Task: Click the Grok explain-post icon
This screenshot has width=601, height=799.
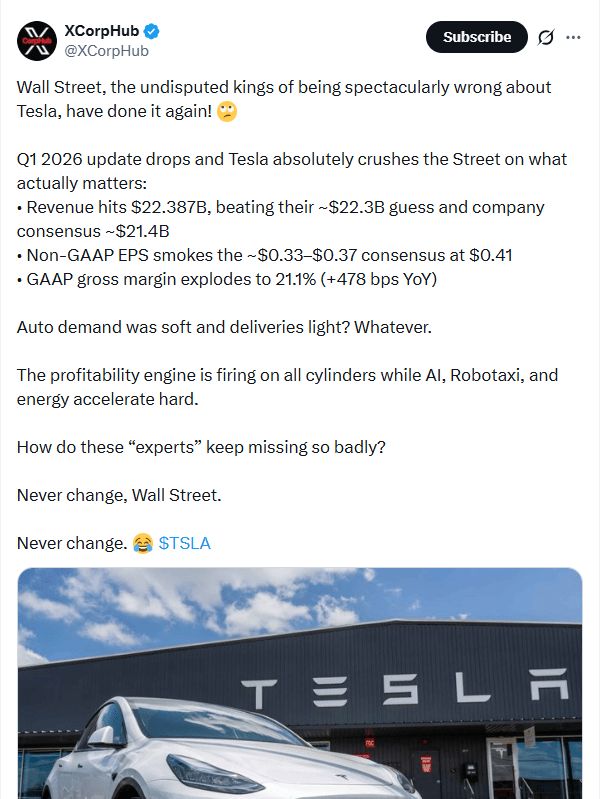Action: [545, 37]
